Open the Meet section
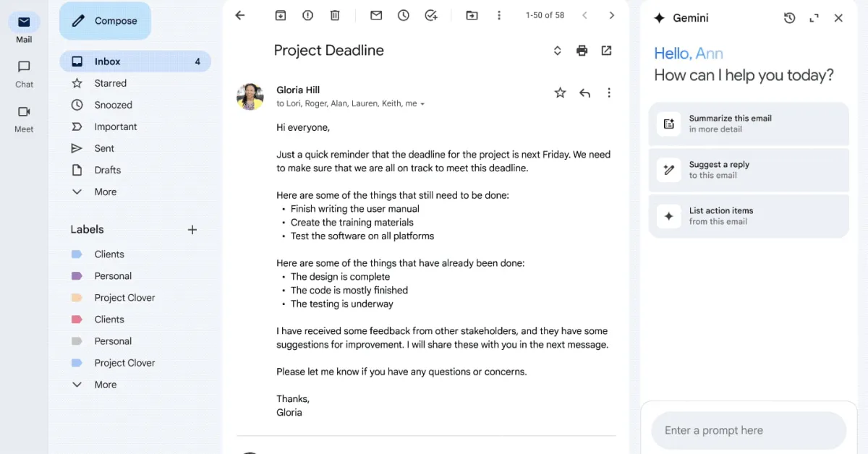868x454 pixels. click(x=24, y=118)
